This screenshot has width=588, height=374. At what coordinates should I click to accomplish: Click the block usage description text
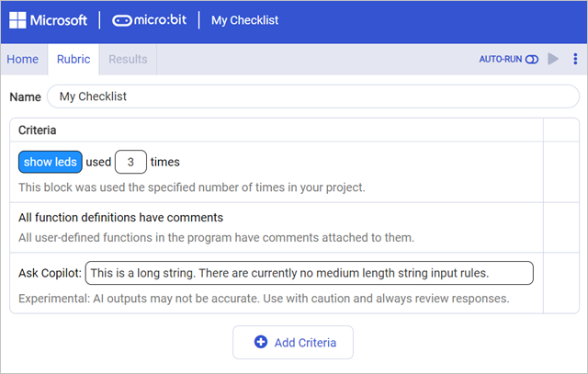(192, 187)
